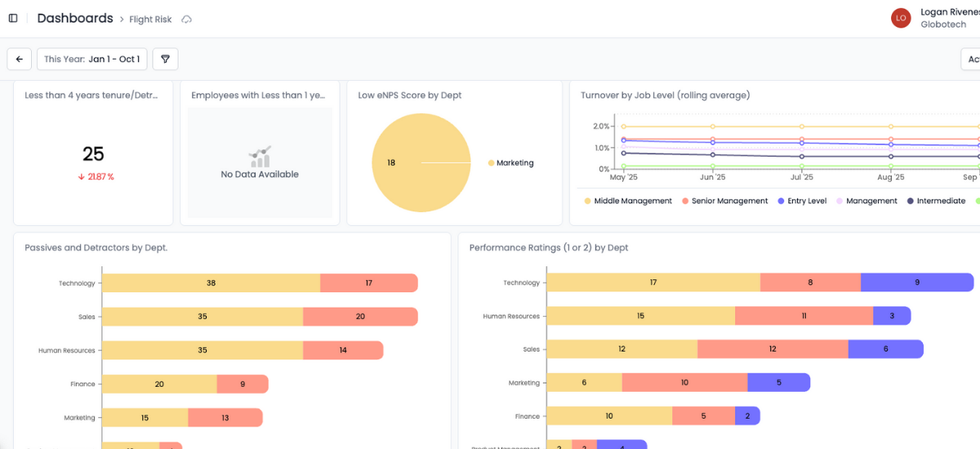Toggle Senior Management legend item
980x449 pixels.
point(724,201)
